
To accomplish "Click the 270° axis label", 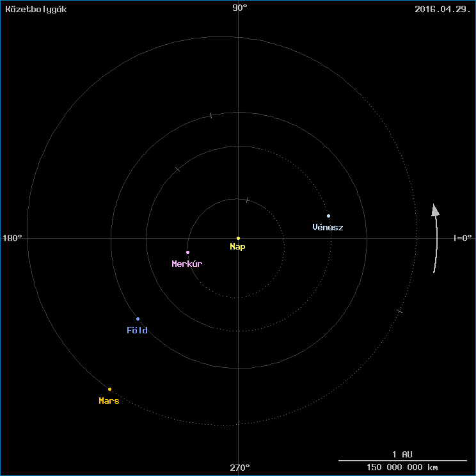I will pos(240,468).
